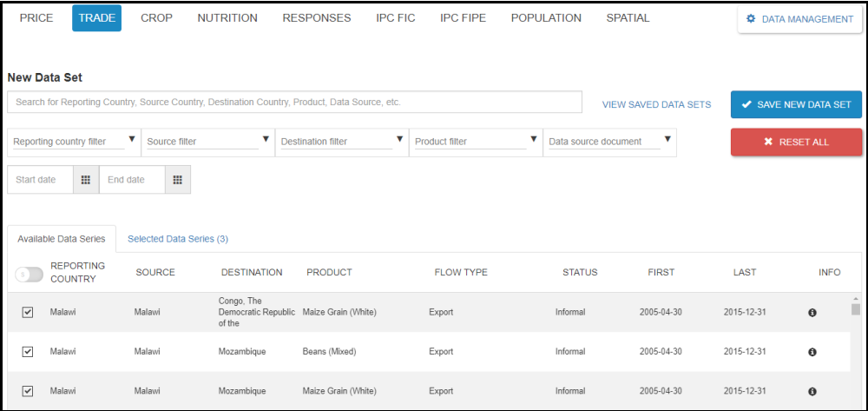This screenshot has height=411, width=868.
Task: Click the data set search field
Action: click(294, 103)
